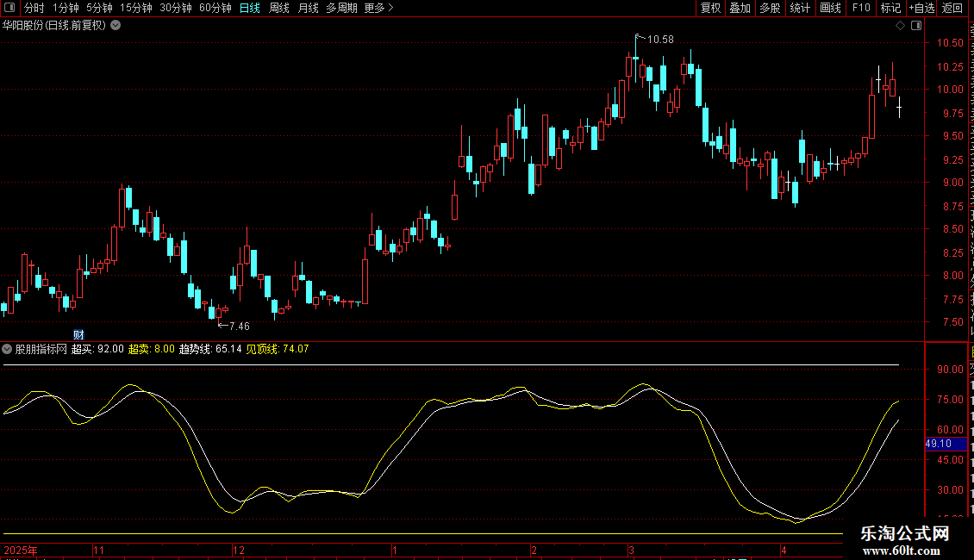Click the 12 month marker on time axis
This screenshot has width=974, height=560.
pos(239,550)
